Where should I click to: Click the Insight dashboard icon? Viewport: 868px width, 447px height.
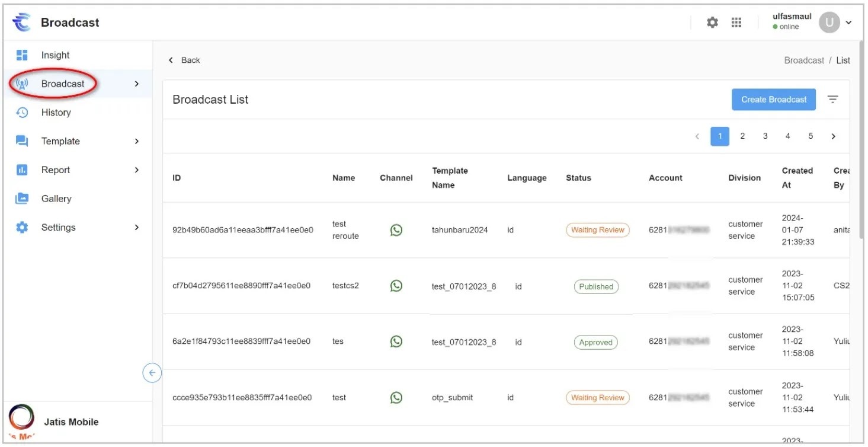tap(22, 55)
